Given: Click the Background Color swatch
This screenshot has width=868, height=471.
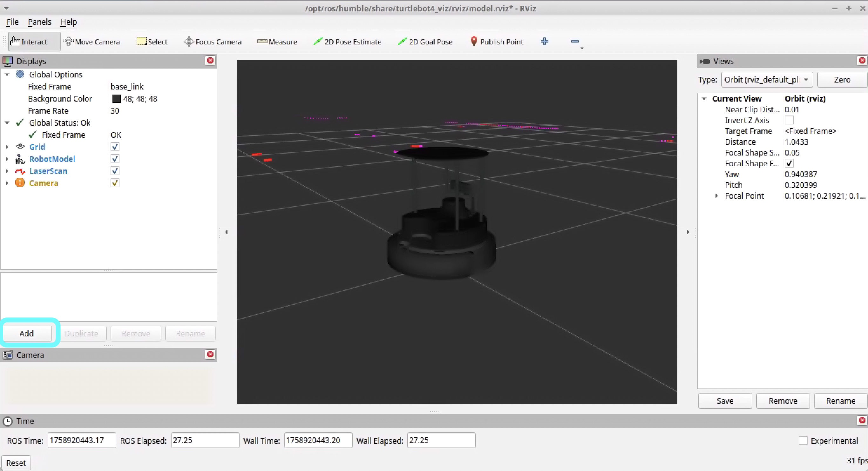Looking at the screenshot, I should click(x=116, y=99).
